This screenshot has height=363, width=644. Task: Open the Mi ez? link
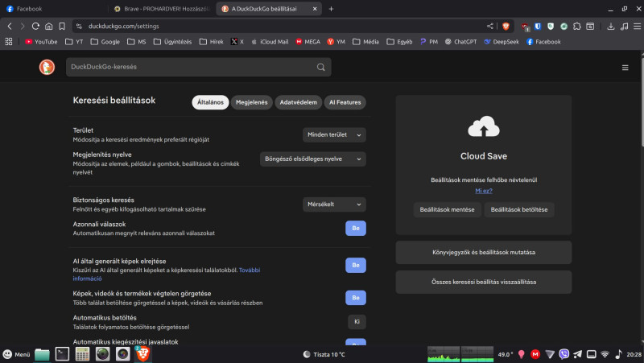[x=484, y=191]
